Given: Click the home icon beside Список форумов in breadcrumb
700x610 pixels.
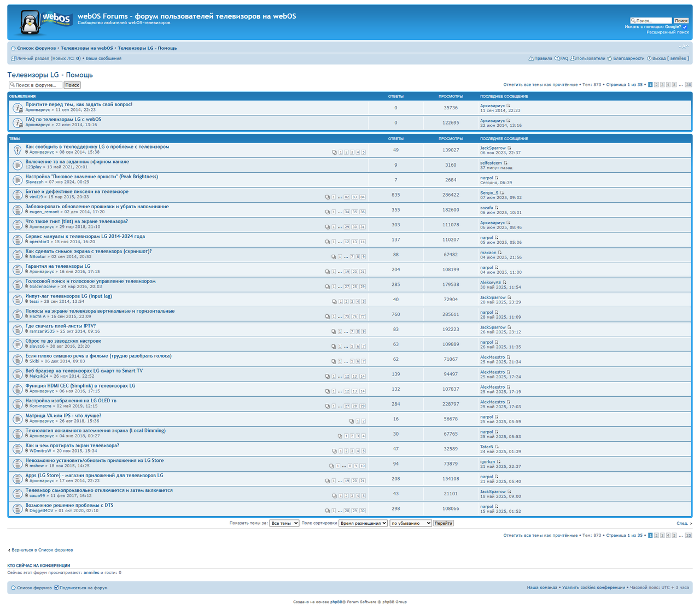Looking at the screenshot, I should pyautogui.click(x=13, y=48).
